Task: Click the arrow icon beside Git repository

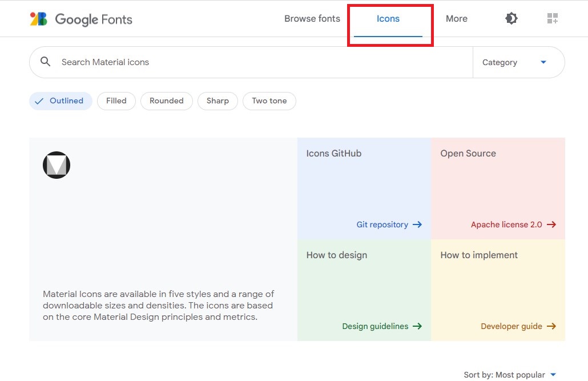Action: point(417,224)
